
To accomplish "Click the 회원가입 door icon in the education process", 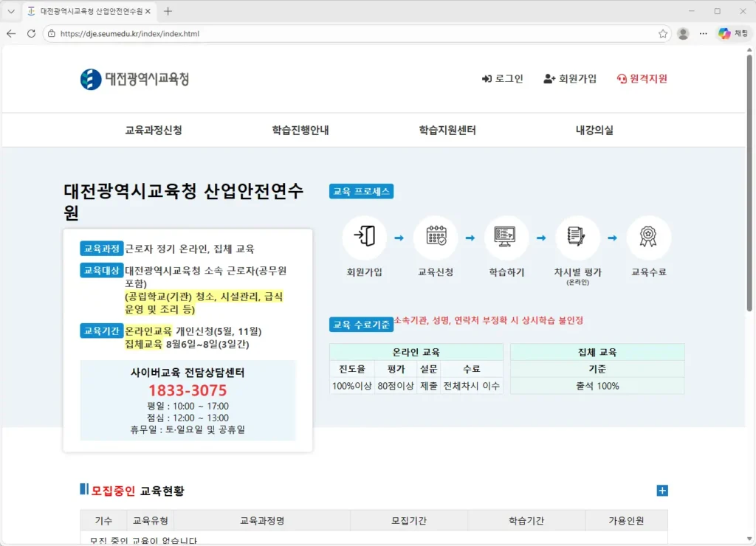I will pos(364,238).
